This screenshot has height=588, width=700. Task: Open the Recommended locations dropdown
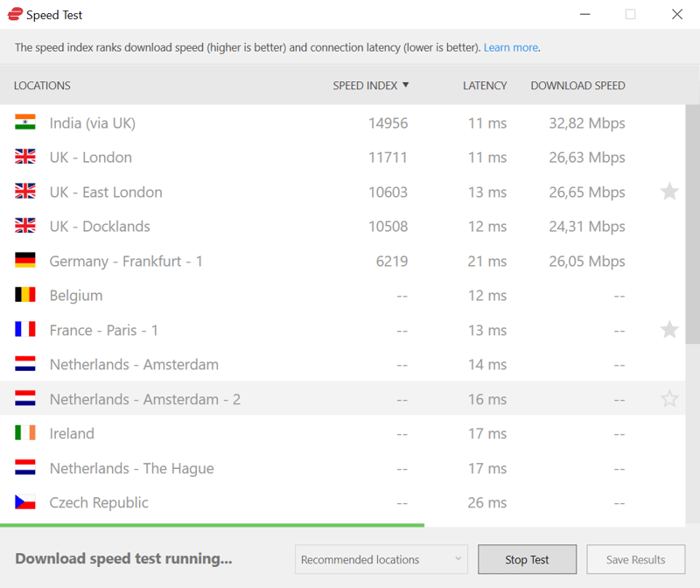click(381, 559)
